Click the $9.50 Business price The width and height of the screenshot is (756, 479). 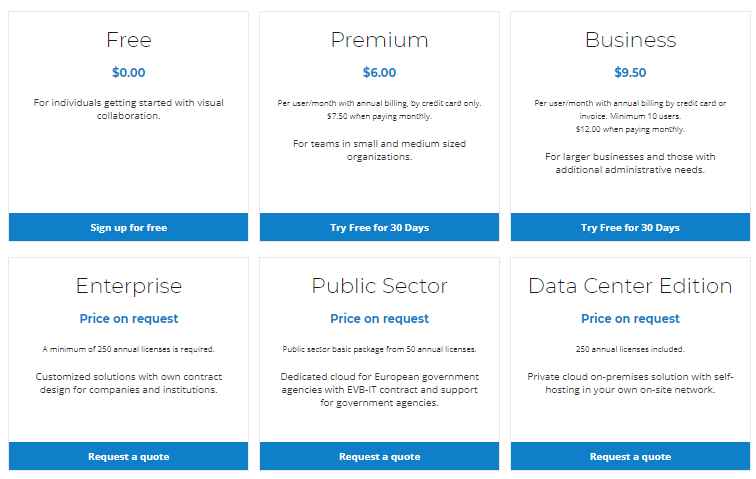pyautogui.click(x=630, y=72)
